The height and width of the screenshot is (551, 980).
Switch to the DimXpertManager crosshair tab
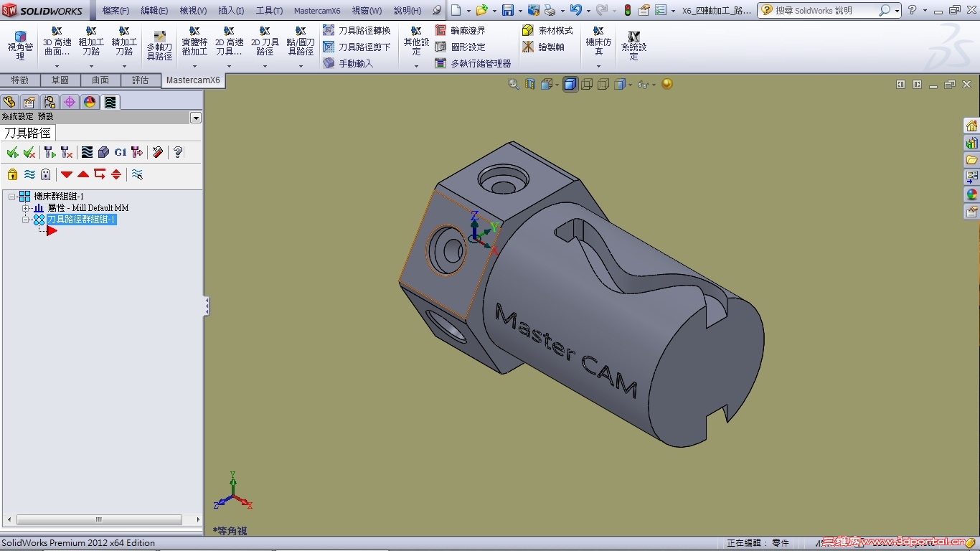pyautogui.click(x=70, y=102)
